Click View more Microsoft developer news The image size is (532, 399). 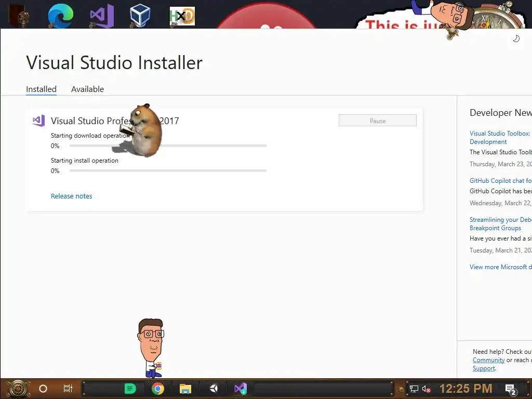click(500, 267)
